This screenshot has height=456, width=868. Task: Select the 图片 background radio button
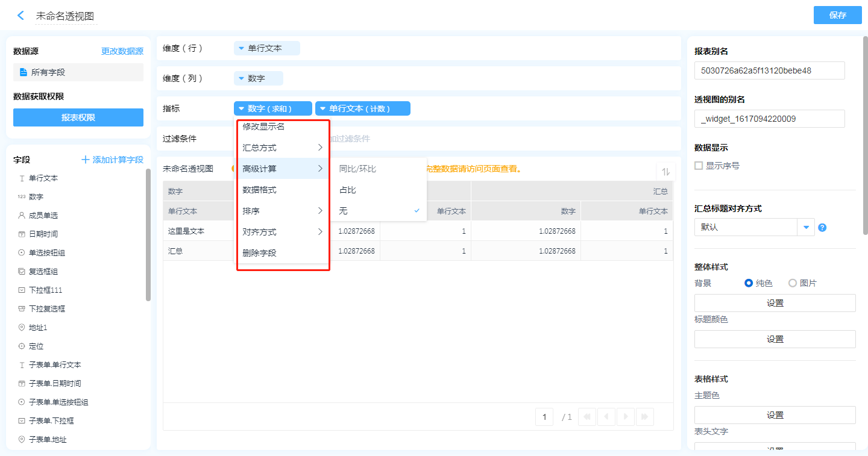[x=793, y=283]
